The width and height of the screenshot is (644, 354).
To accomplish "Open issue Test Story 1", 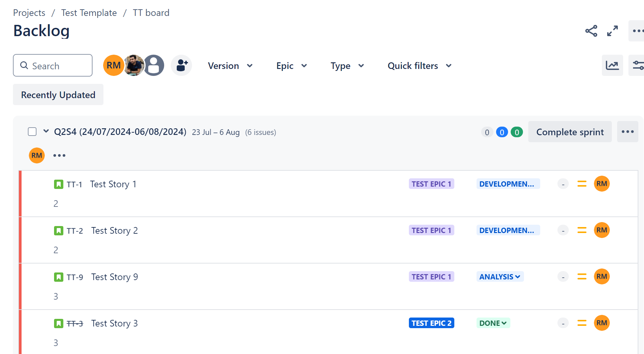I will pyautogui.click(x=113, y=184).
